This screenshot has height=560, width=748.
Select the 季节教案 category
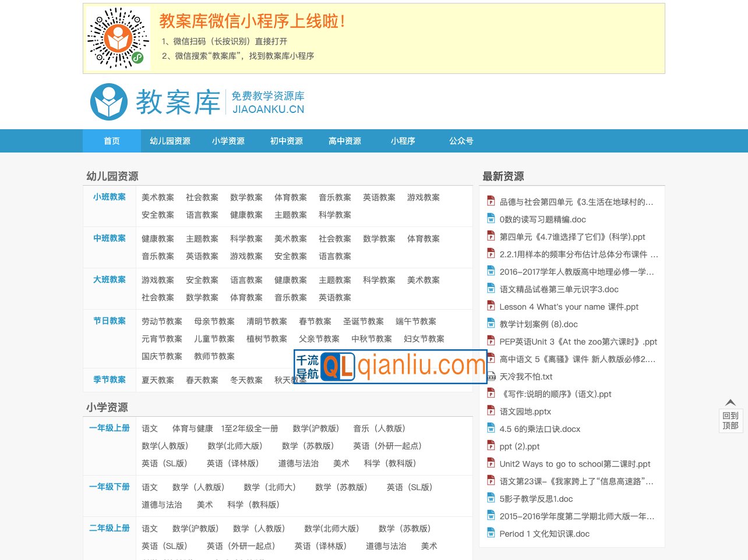click(109, 380)
